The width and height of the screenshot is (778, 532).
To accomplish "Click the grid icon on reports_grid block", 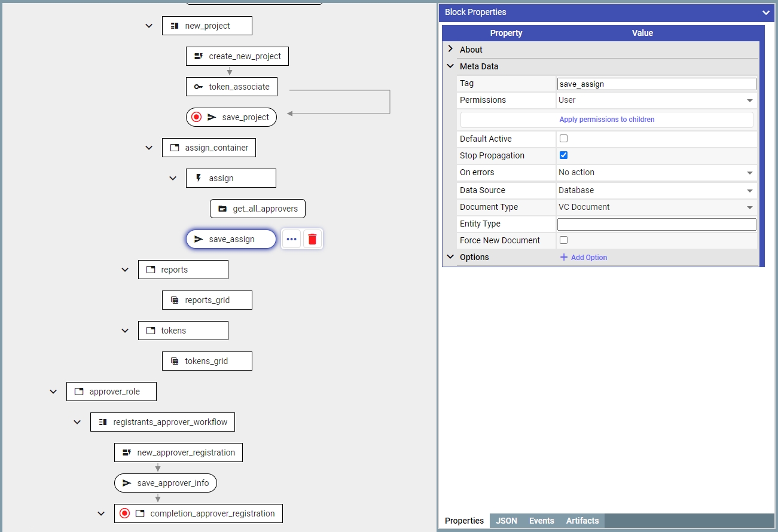I will click(x=175, y=300).
